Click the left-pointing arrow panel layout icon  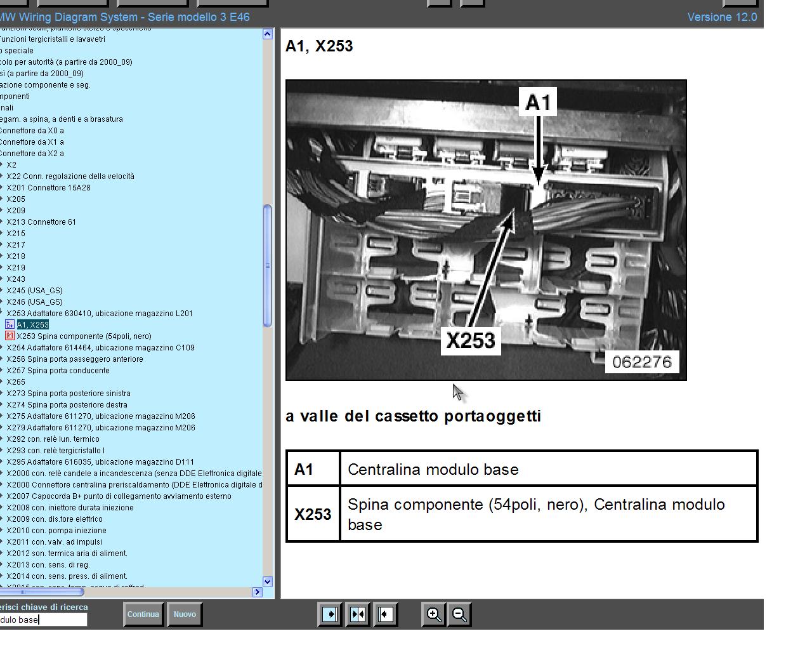[385, 614]
